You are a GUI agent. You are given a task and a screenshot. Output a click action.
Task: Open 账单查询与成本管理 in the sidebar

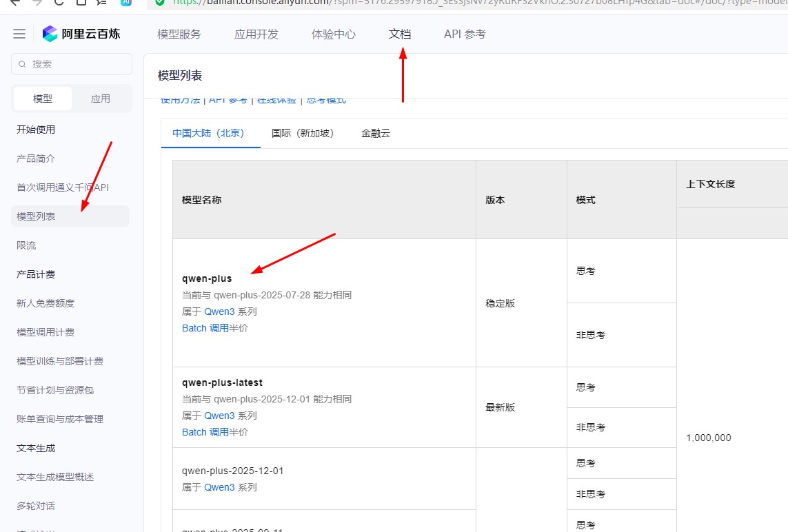coord(60,419)
